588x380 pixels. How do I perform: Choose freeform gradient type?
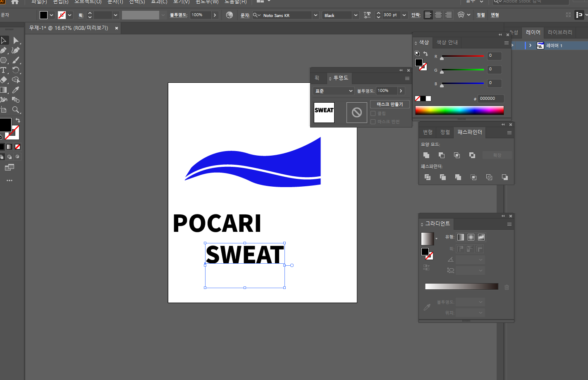(x=481, y=237)
